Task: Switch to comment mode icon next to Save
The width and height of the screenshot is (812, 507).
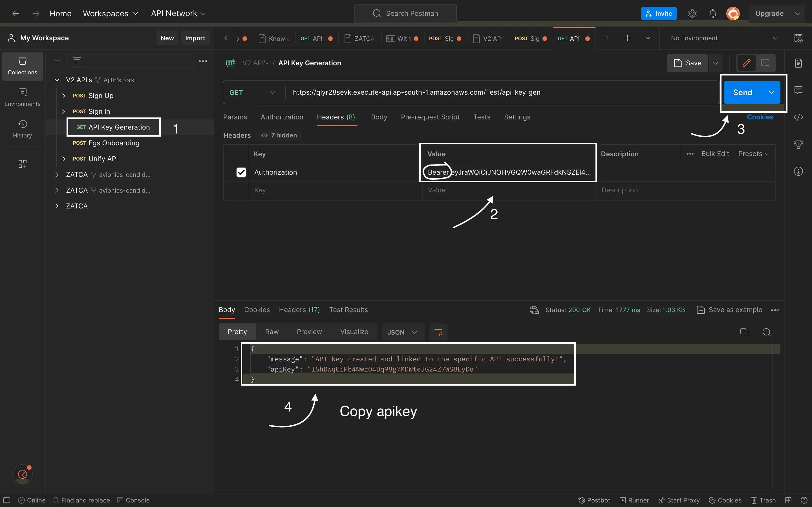Action: 765,63
